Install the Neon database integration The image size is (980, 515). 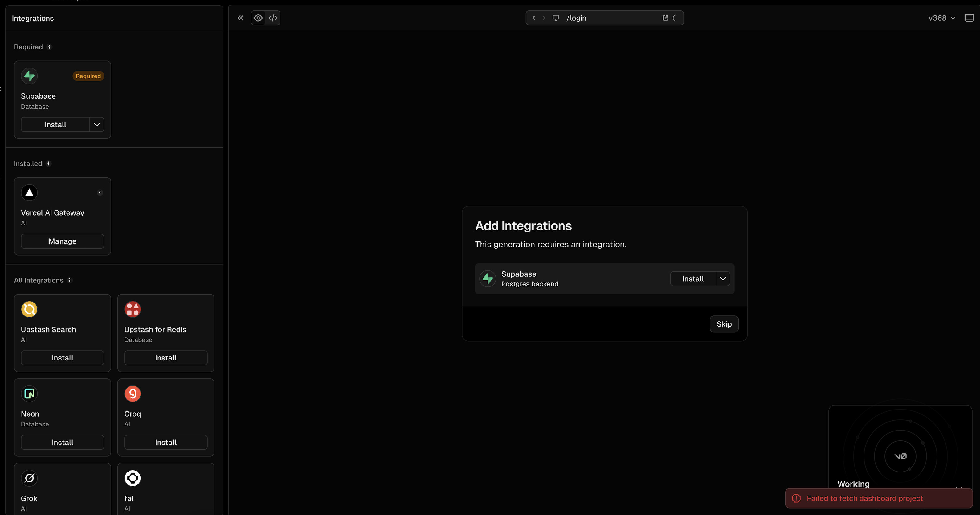click(62, 442)
